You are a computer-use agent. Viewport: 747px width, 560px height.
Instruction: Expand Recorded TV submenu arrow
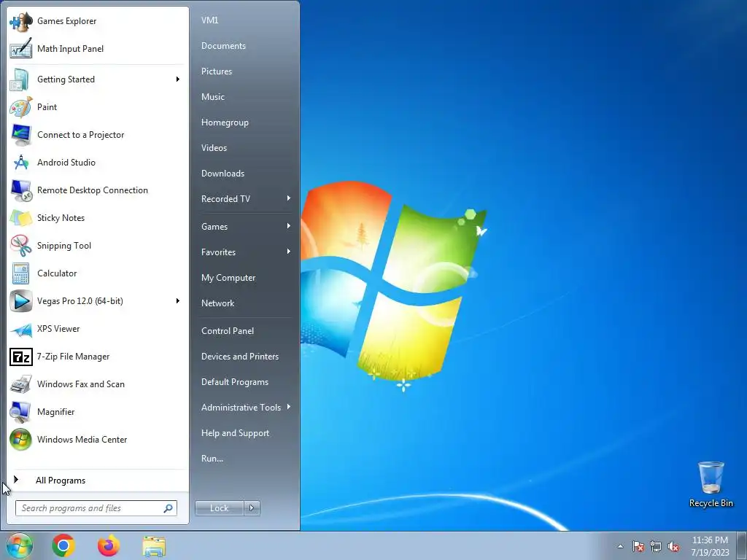(289, 198)
